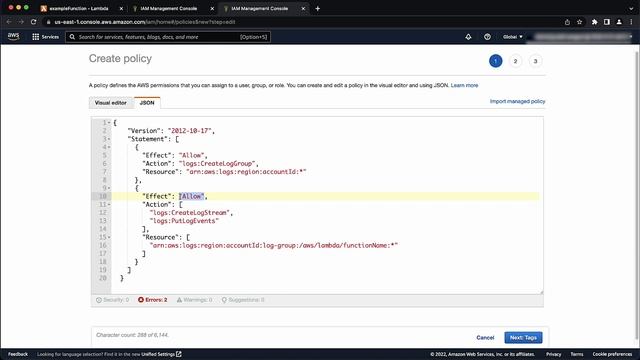Click the "logs:PutLogEvents" text on line 13

[x=184, y=220]
